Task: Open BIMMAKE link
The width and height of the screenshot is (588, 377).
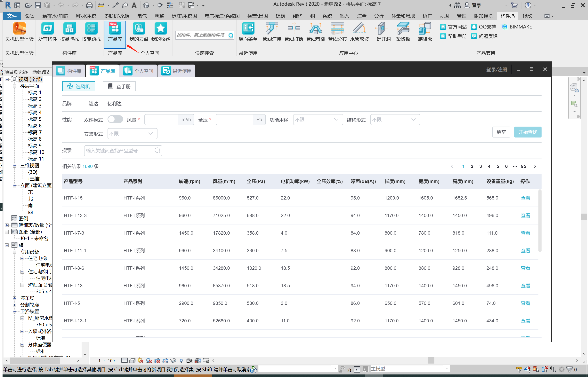Action: [517, 27]
